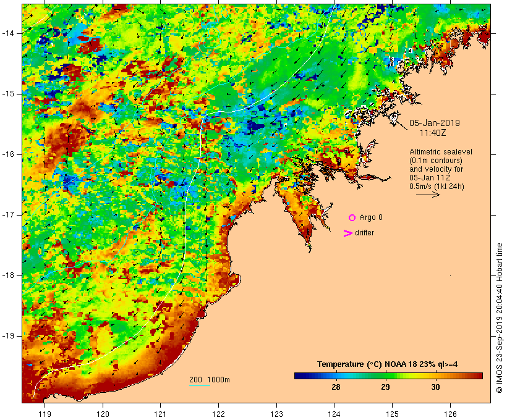Click the cyan 200m contour legend line

(200, 385)
